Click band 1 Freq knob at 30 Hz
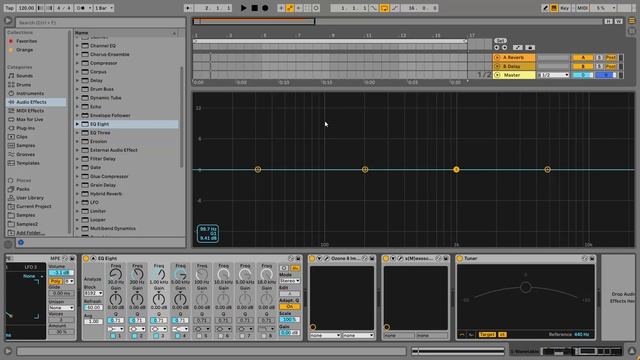Image resolution: width=640 pixels, height=360 pixels. tap(116, 274)
